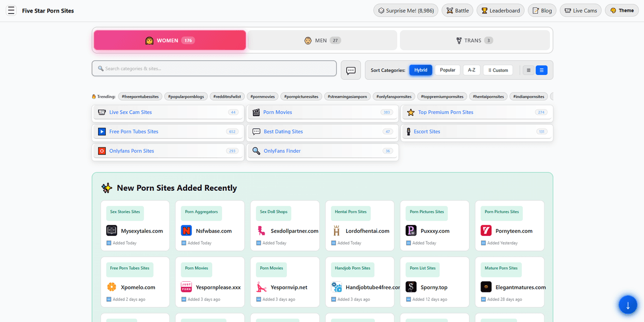Click the scroll-down arrow button
The height and width of the screenshot is (322, 644).
pos(628,305)
